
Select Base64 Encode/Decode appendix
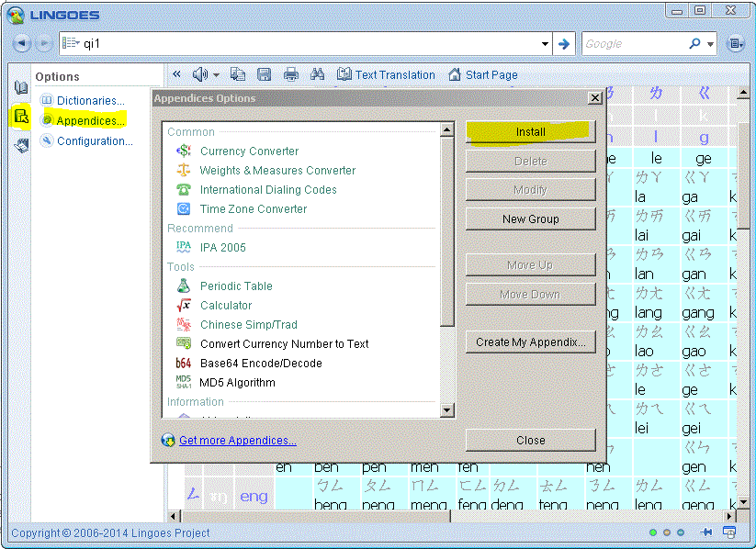point(261,363)
